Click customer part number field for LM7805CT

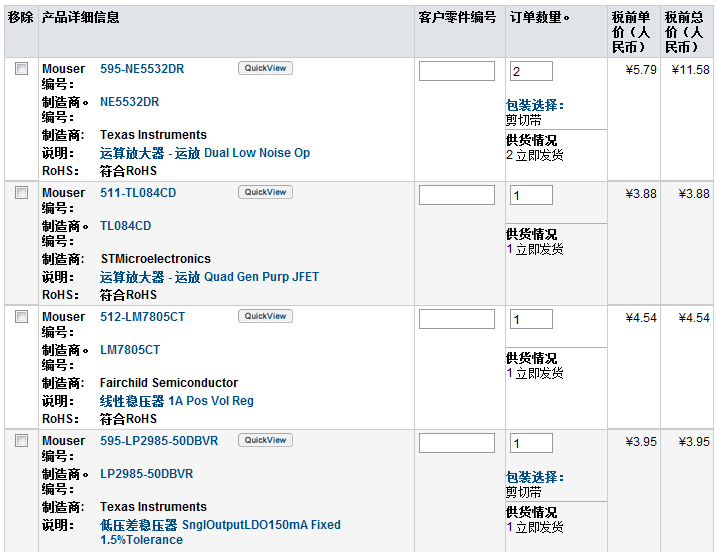(x=457, y=319)
